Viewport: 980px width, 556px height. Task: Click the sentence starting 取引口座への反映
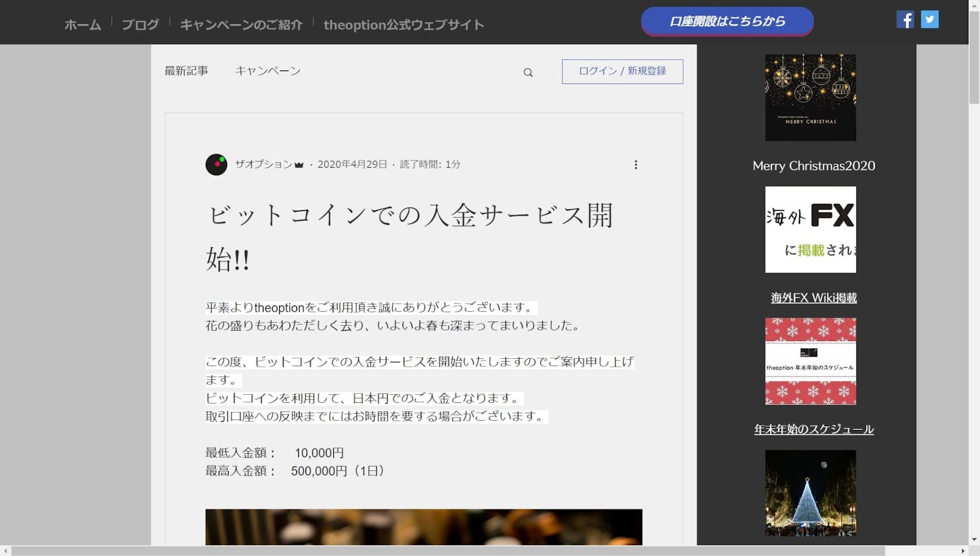point(376,416)
